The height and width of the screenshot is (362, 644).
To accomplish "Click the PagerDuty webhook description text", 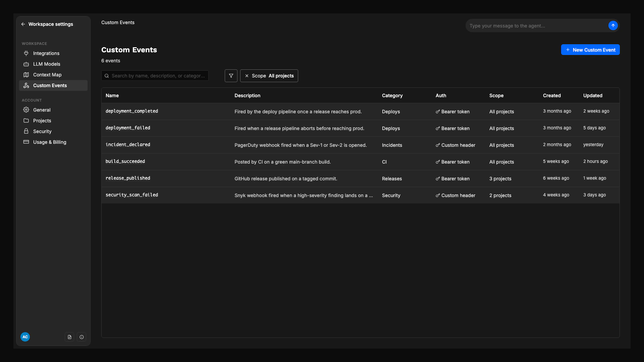I will [x=301, y=145].
